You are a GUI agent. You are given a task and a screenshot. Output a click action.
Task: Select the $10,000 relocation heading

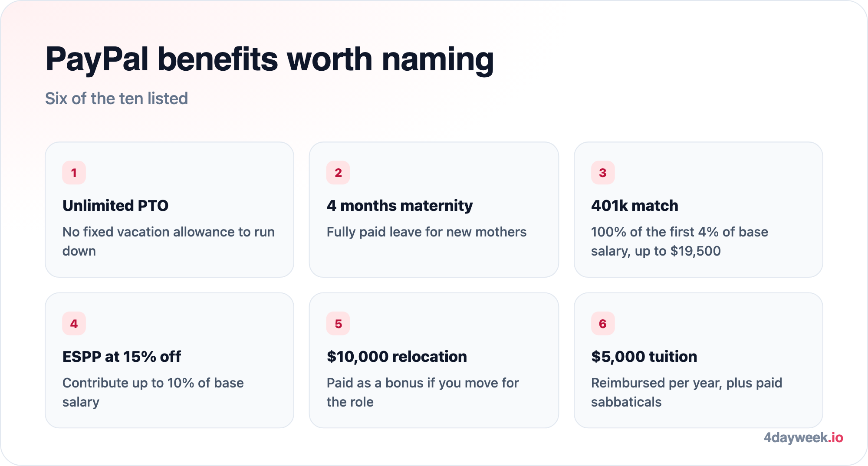[x=397, y=357]
